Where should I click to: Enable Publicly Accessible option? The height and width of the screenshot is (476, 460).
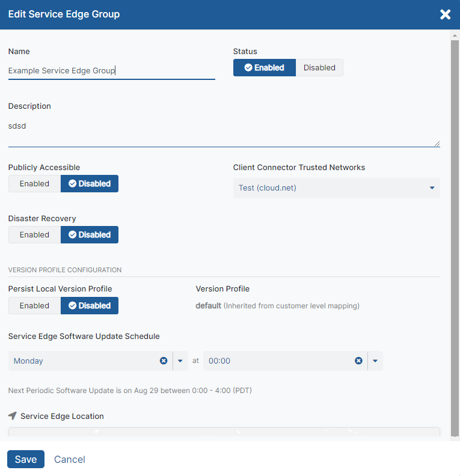coord(34,184)
